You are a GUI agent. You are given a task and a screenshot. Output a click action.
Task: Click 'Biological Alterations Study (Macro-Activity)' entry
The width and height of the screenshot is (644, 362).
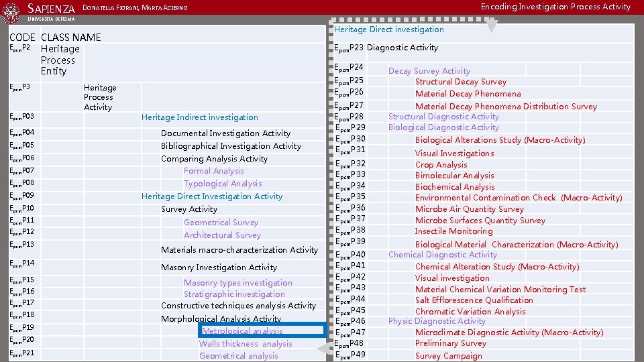tap(500, 140)
